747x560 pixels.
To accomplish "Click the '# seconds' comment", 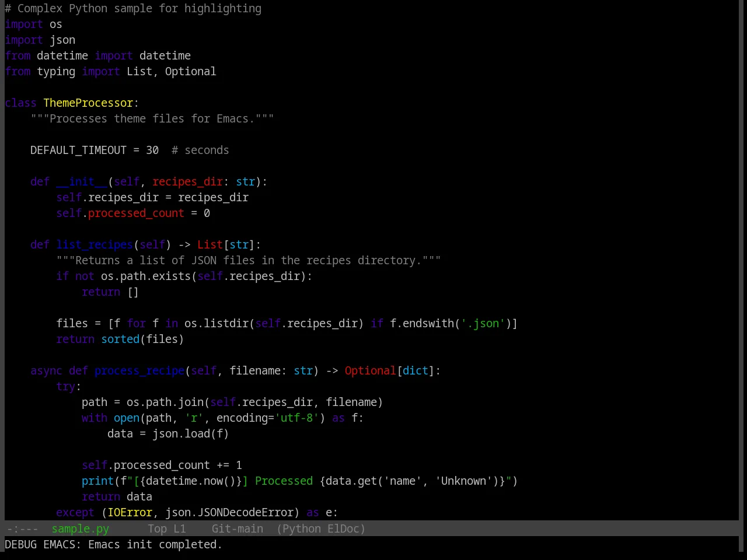I will pyautogui.click(x=200, y=150).
